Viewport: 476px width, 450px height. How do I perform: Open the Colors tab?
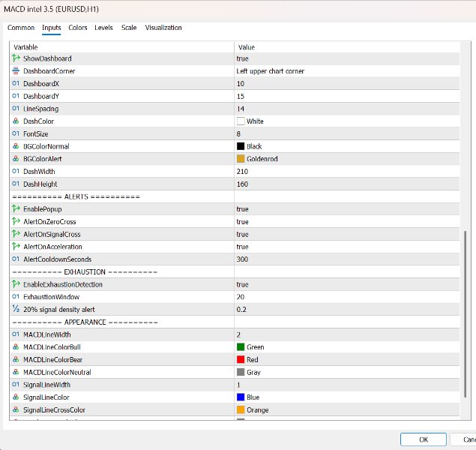pos(78,28)
